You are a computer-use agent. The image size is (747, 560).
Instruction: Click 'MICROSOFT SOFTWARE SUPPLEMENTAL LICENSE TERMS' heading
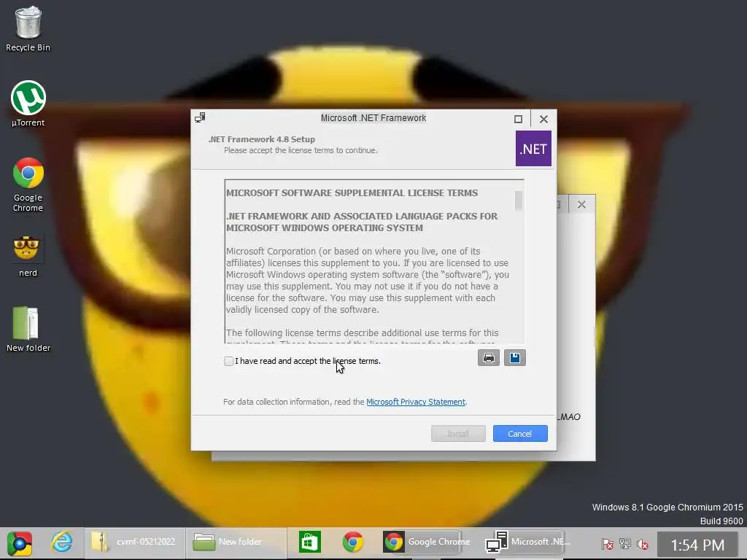coord(352,192)
